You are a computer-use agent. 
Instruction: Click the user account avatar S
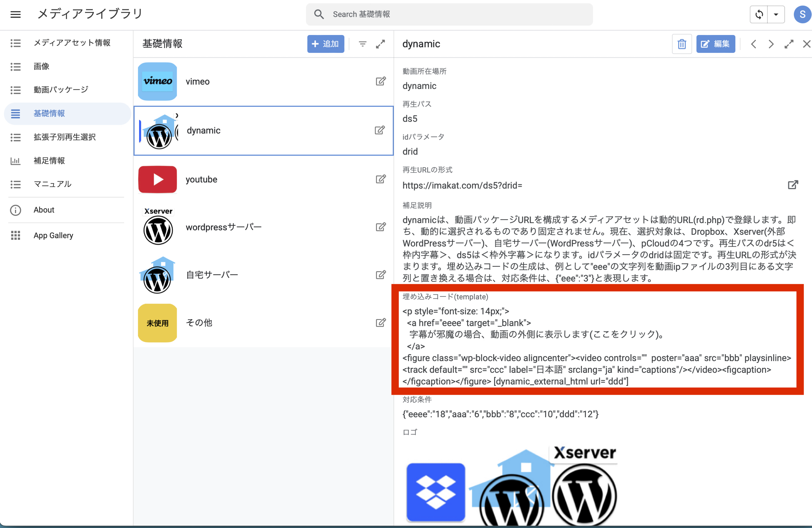point(802,14)
